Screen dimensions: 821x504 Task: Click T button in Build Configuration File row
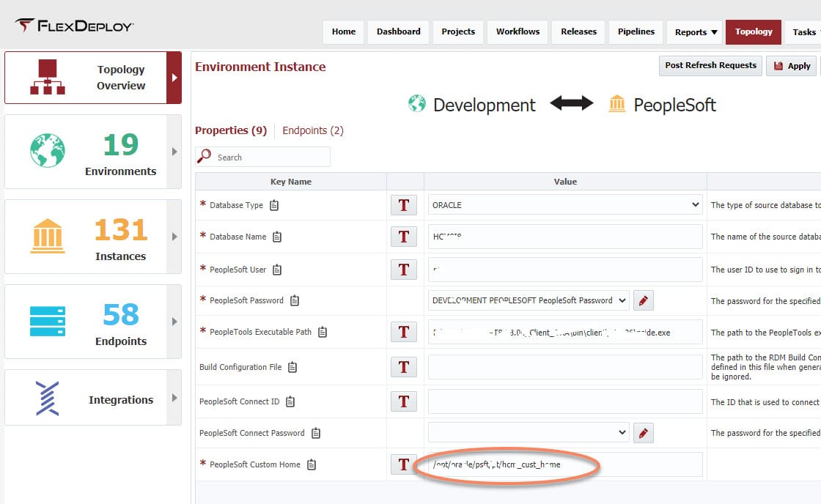pyautogui.click(x=404, y=367)
